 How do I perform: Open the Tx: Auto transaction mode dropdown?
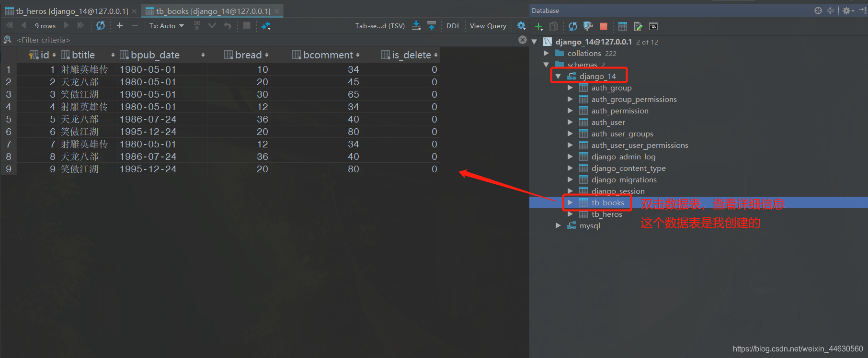166,26
